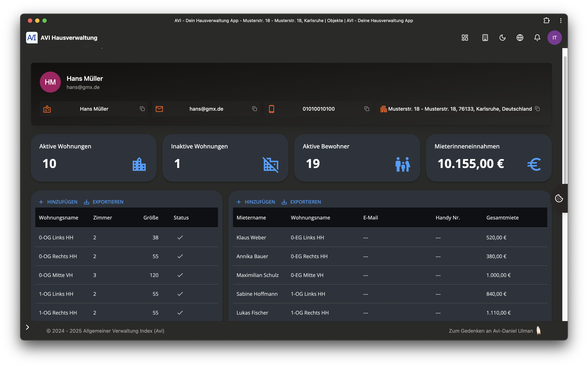
Task: Expand the sidebar with chevron arrow
Action: pos(28,327)
